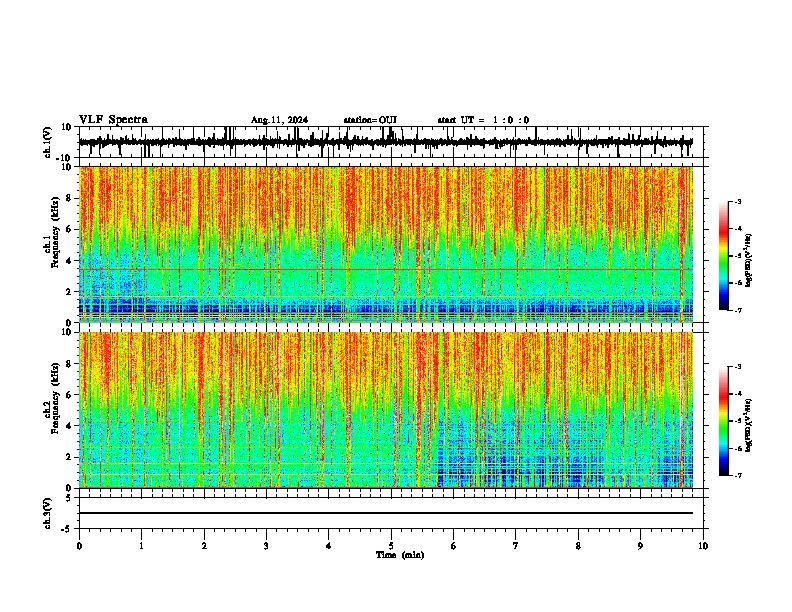The height and width of the screenshot is (612, 792).
Task: Click the "Time (min)" axis title
Action: click(x=400, y=555)
